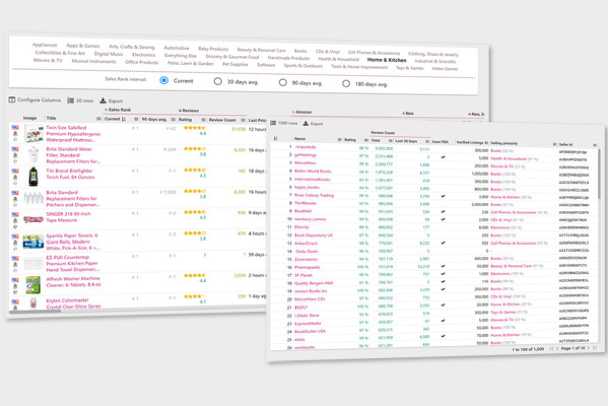Select Current sales rank interval
The image size is (608, 406).
[x=164, y=80]
